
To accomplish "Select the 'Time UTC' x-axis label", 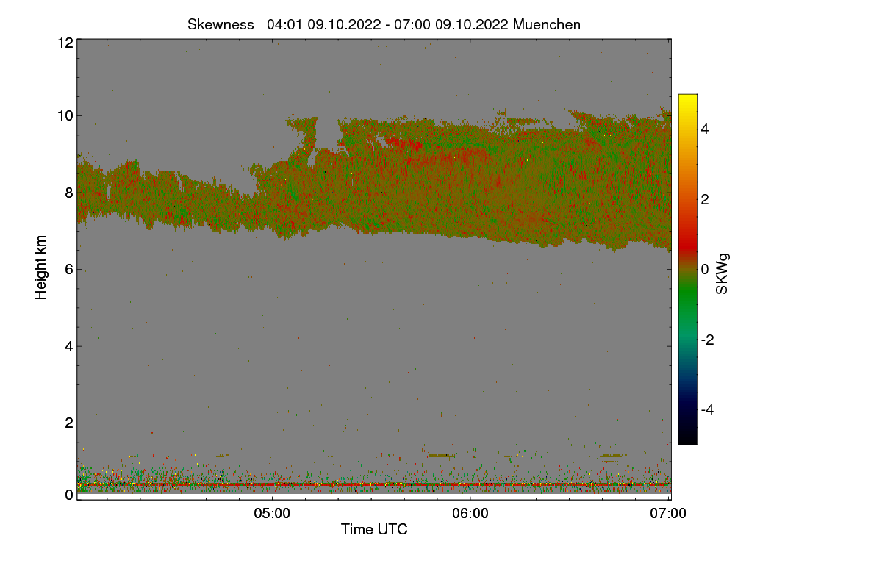I will click(x=374, y=529).
